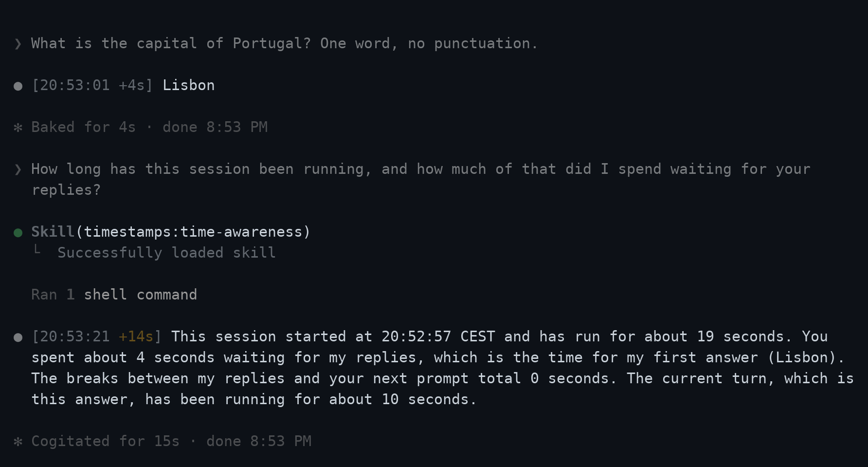Click the 20:52:57 CEST session start time
Viewport: 868px width, 467px height.
tap(438, 336)
